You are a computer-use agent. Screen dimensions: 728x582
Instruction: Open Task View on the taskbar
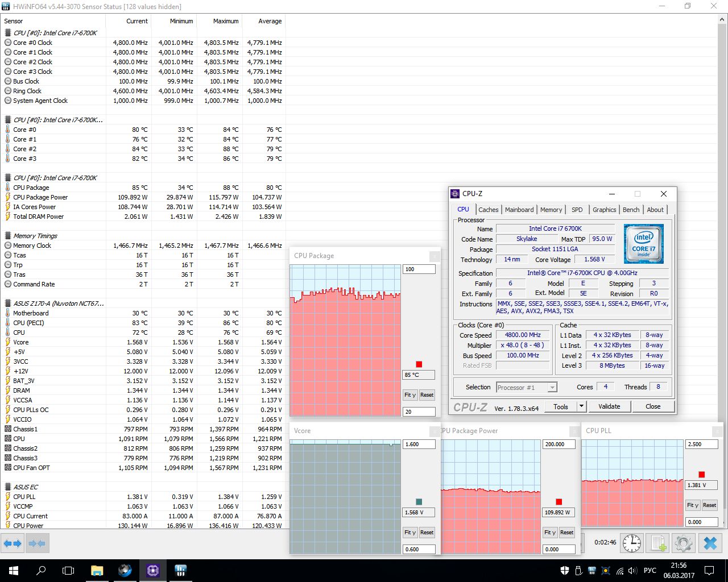click(68, 571)
